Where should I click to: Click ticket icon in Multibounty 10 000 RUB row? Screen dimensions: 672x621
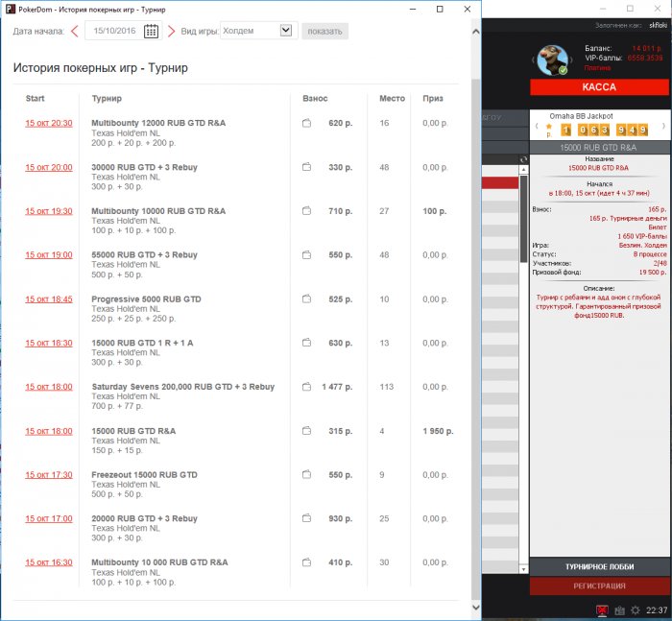point(306,562)
